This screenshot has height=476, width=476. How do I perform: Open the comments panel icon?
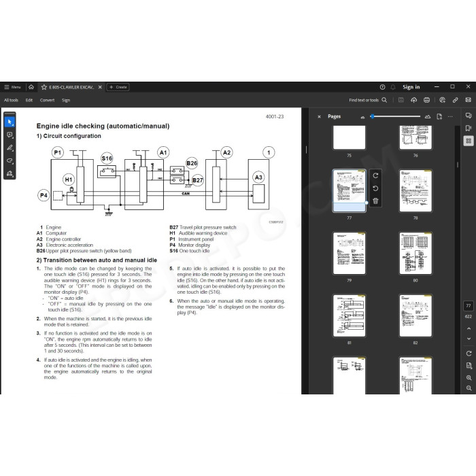tap(469, 116)
